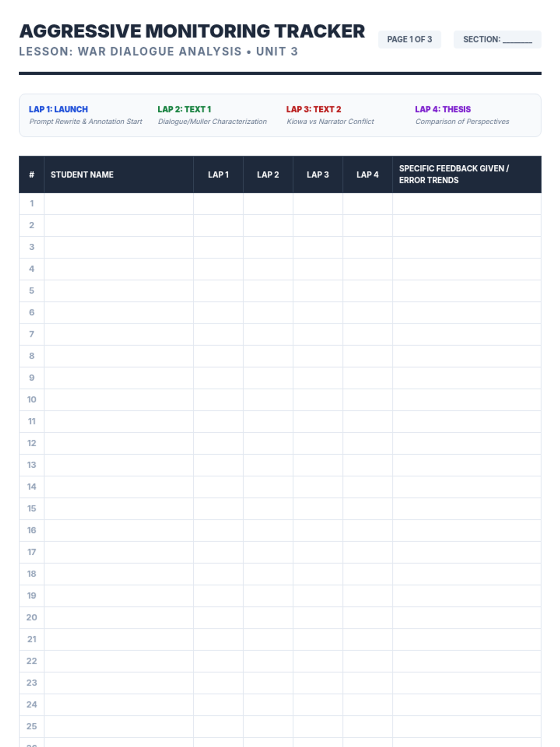Screen dimensions: 560x747
Task: Click the student name cell in row 1
Action: pyautogui.click(x=119, y=204)
